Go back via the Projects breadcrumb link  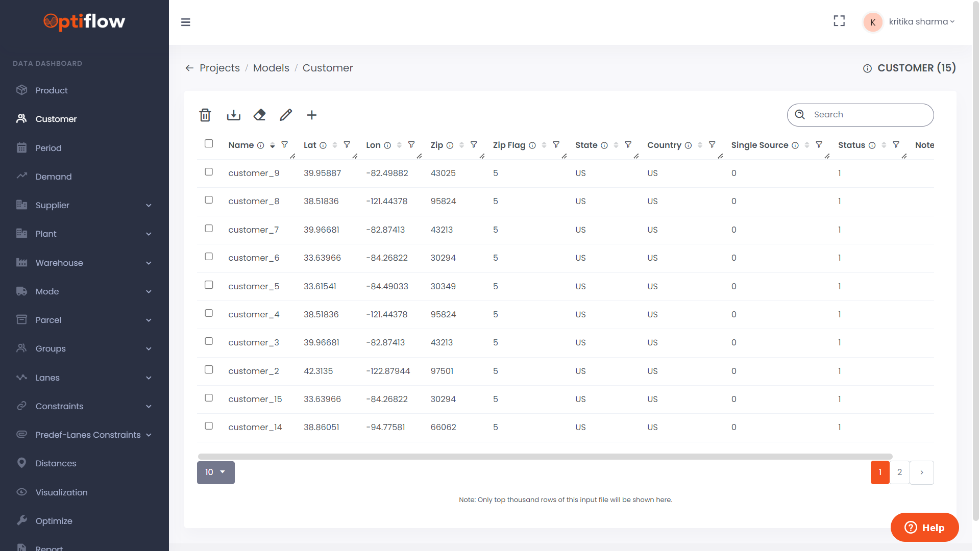click(219, 68)
